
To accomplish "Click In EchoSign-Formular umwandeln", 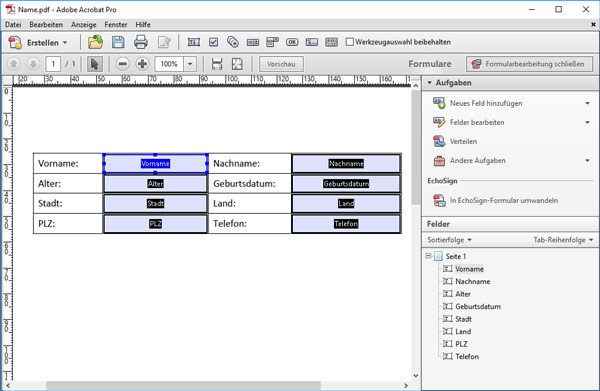I will pyautogui.click(x=504, y=200).
